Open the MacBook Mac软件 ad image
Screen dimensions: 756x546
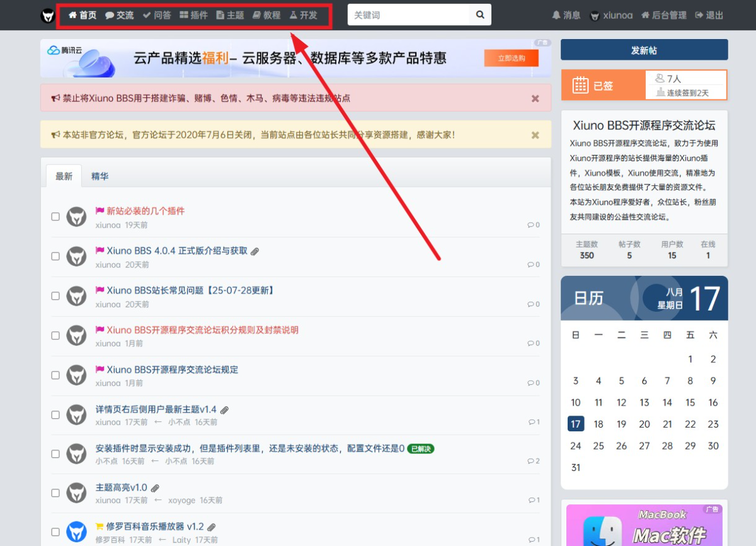(644, 525)
